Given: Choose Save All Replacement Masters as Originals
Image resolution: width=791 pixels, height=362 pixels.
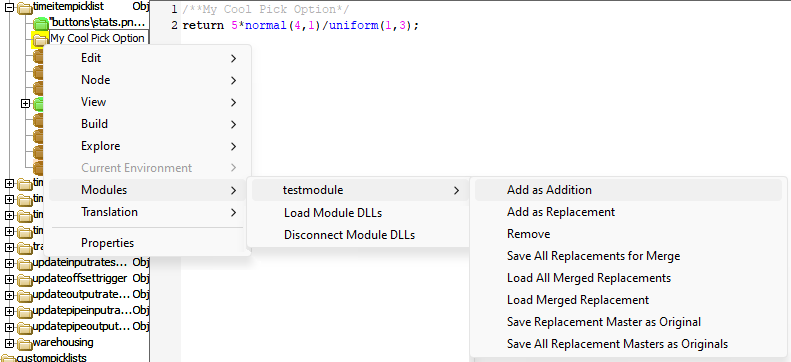Looking at the screenshot, I should 628,344.
